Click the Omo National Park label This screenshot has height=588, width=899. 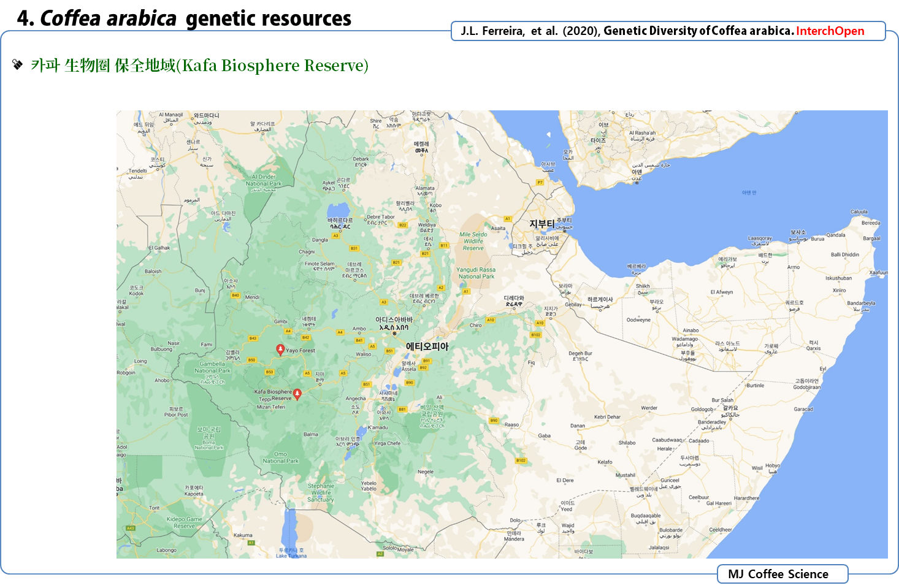(x=280, y=457)
